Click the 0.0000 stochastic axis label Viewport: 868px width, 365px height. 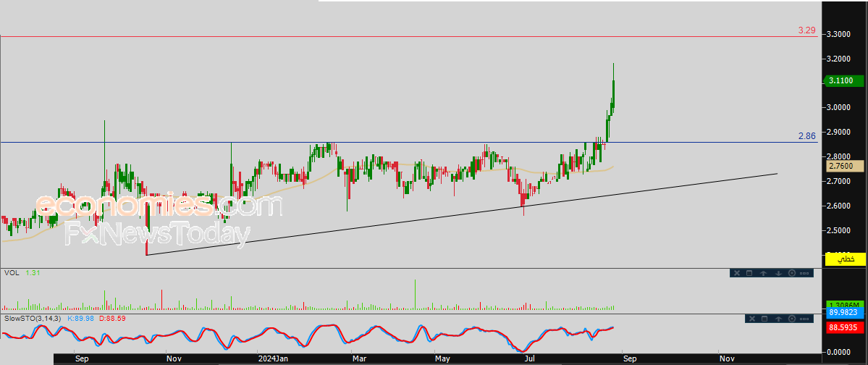coord(838,352)
